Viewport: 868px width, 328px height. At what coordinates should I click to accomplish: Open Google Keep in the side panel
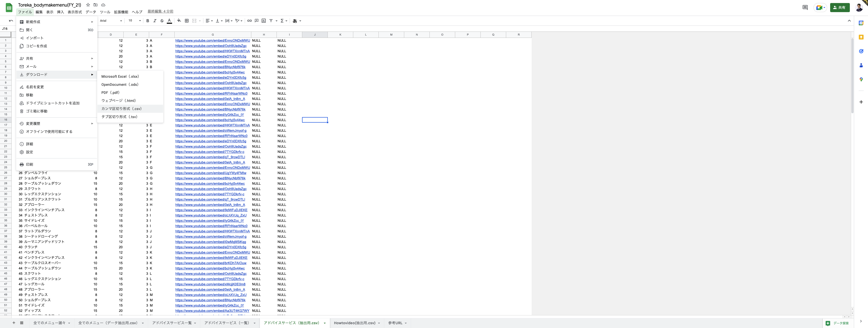(x=861, y=37)
